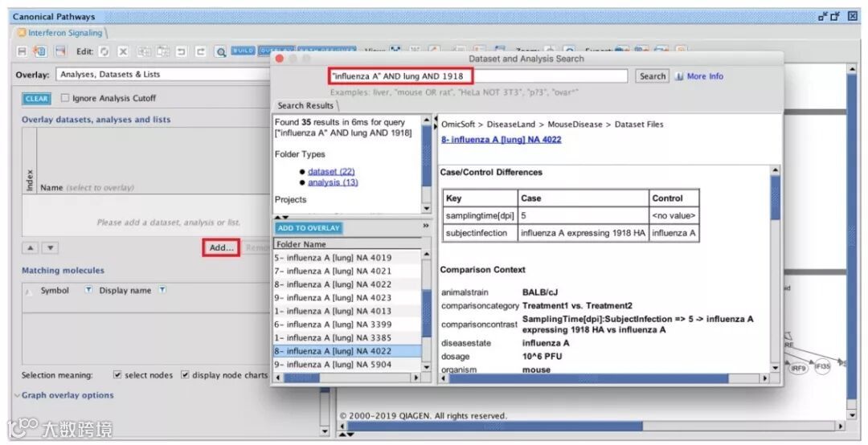Image resolution: width=868 pixels, height=445 pixels.
Task: Click the Case column header in differences table
Action: click(x=583, y=198)
